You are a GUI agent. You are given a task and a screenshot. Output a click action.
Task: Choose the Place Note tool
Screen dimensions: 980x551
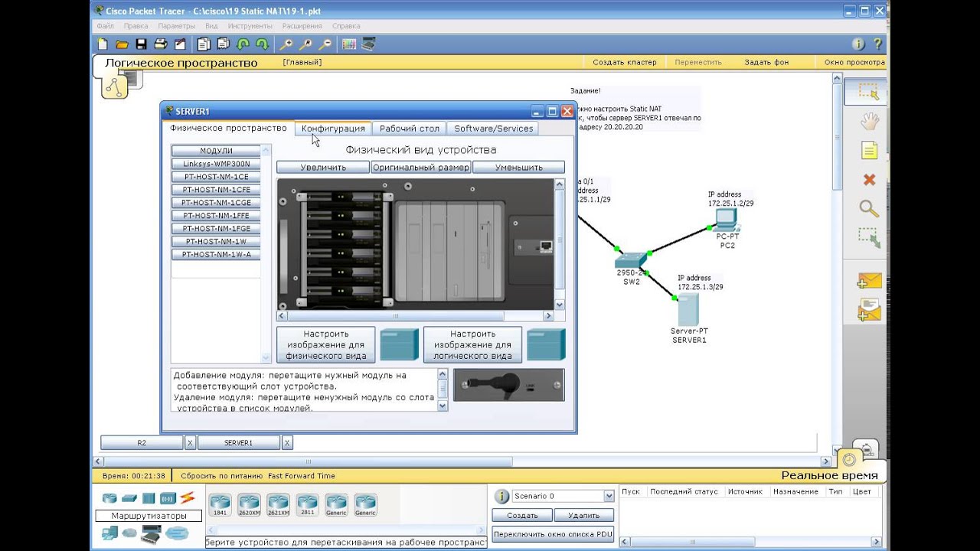pyautogui.click(x=869, y=151)
